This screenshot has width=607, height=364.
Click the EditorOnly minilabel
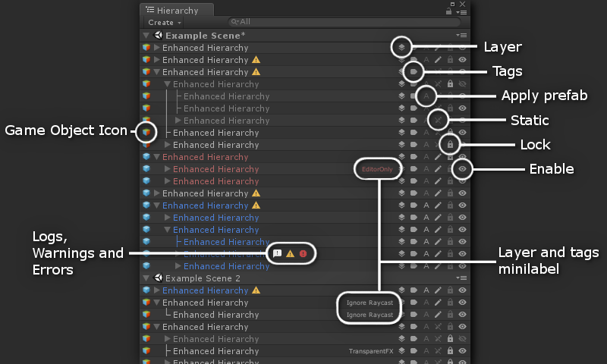pyautogui.click(x=376, y=169)
